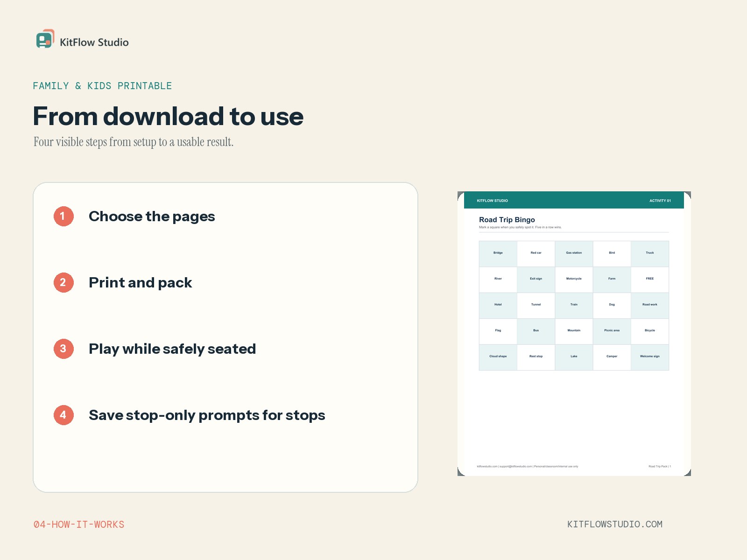Mark the 'Welcome sign' bingo square
Image resolution: width=747 pixels, height=560 pixels.
tap(650, 357)
